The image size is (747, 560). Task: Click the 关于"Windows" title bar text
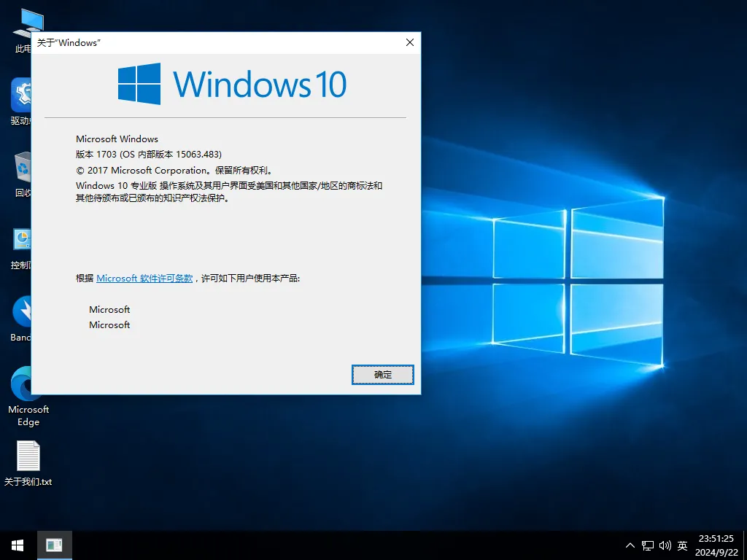pos(67,42)
